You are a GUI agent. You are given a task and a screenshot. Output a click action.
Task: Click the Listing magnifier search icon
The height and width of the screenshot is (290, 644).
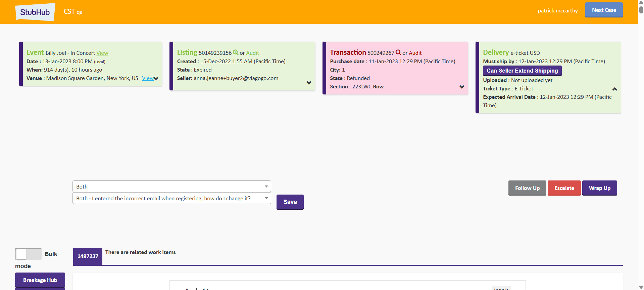pyautogui.click(x=236, y=52)
